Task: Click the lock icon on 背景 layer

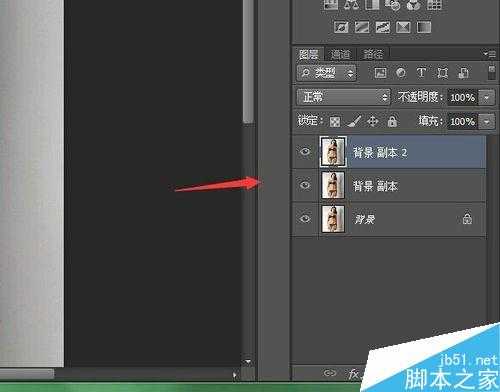Action: (x=467, y=219)
